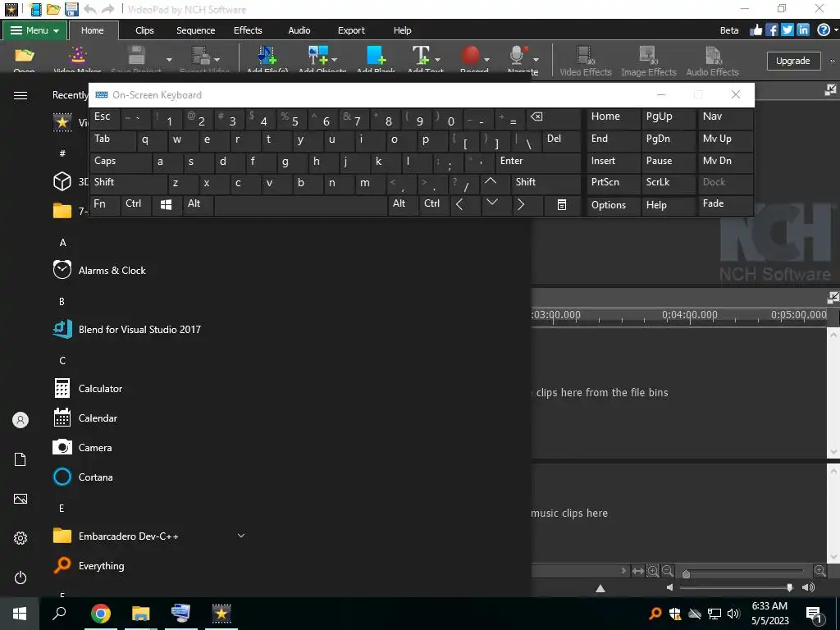
Task: Switch to the Clips tab
Action: click(144, 30)
